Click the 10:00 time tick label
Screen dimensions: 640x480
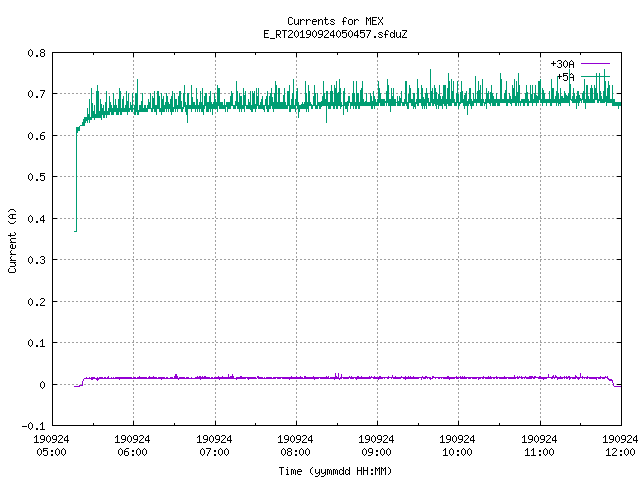pyautogui.click(x=457, y=452)
